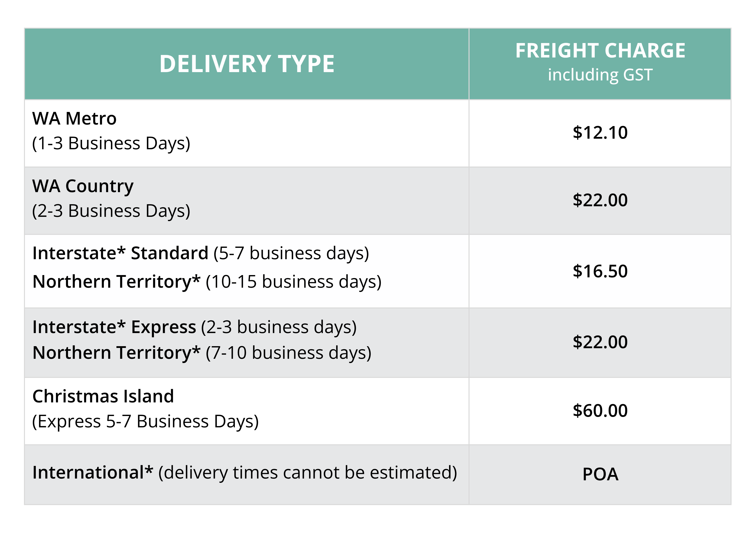Image resolution: width=756 pixels, height=533 pixels.
Task: Click the Interstate* Standard label
Action: [x=120, y=253]
